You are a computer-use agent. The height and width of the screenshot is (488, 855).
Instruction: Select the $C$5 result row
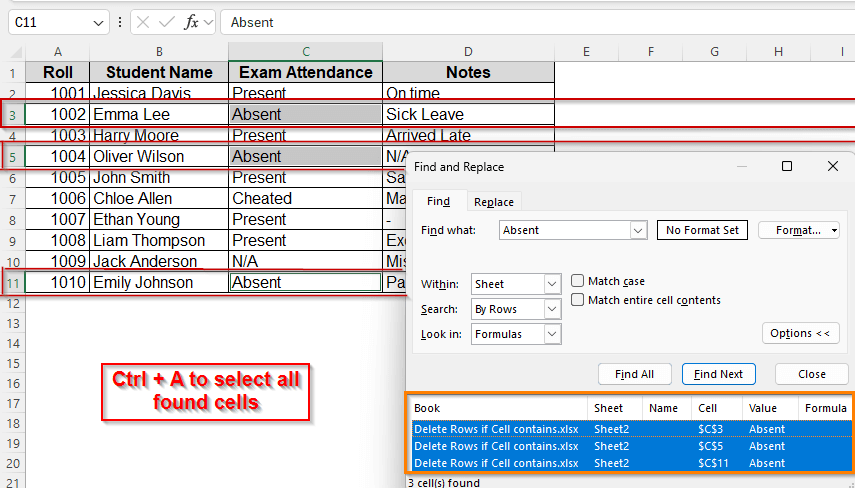630,446
